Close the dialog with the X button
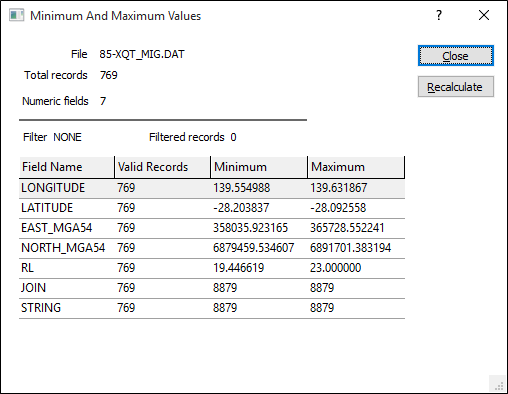Viewport: 508px width, 394px height. click(x=484, y=15)
